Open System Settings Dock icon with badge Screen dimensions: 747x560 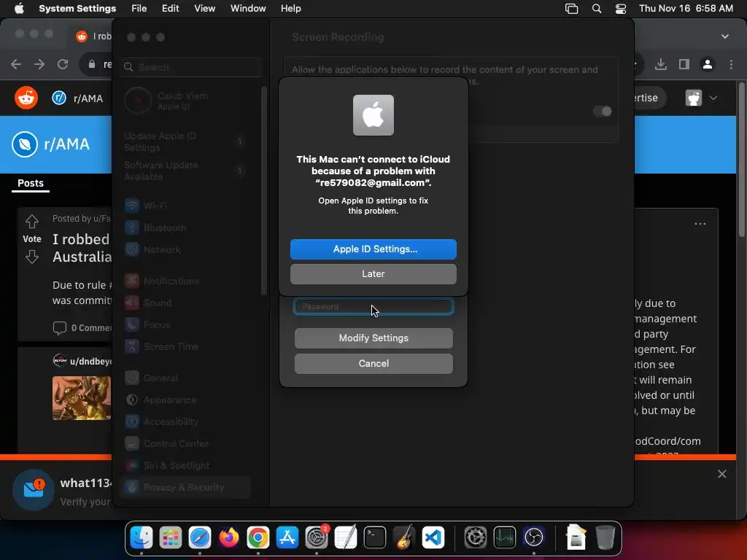click(317, 537)
